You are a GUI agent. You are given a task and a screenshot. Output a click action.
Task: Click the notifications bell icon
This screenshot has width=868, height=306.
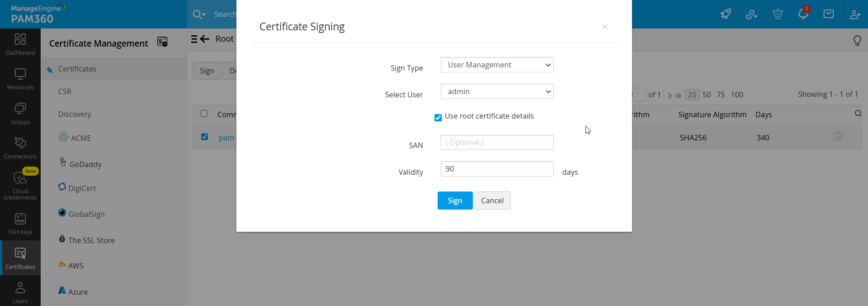(x=803, y=14)
